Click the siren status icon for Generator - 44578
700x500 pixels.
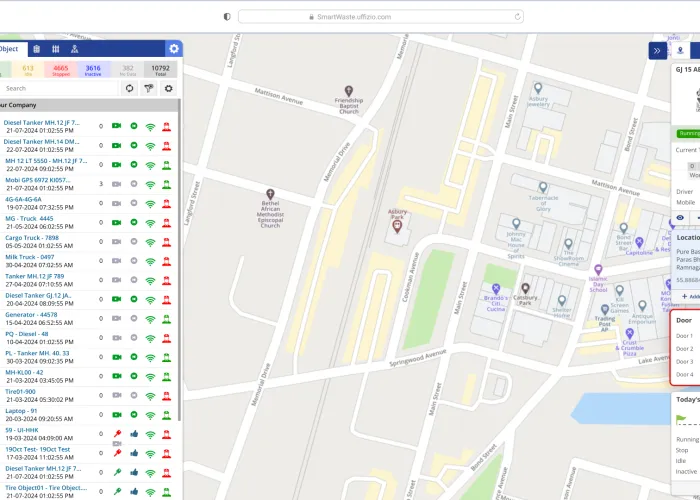coord(167,319)
